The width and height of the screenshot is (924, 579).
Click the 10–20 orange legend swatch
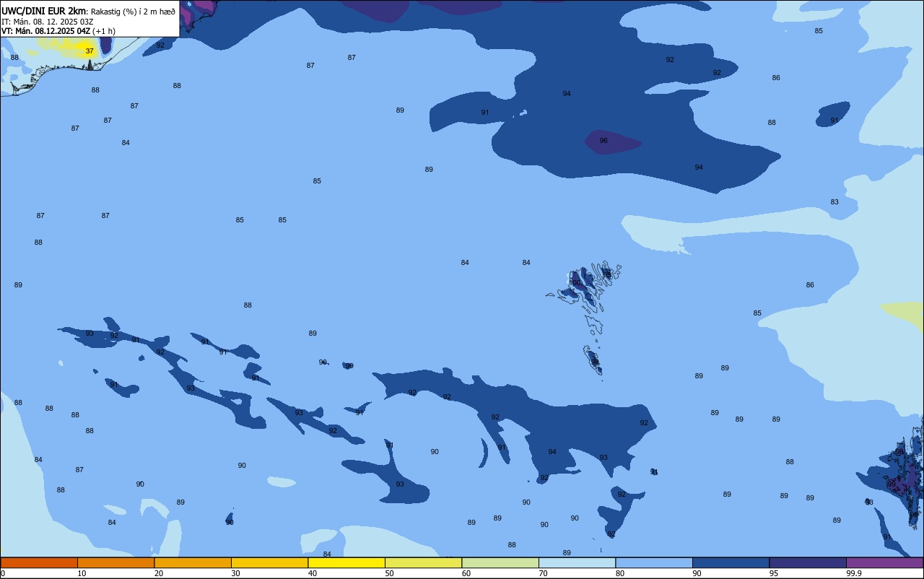[115, 562]
